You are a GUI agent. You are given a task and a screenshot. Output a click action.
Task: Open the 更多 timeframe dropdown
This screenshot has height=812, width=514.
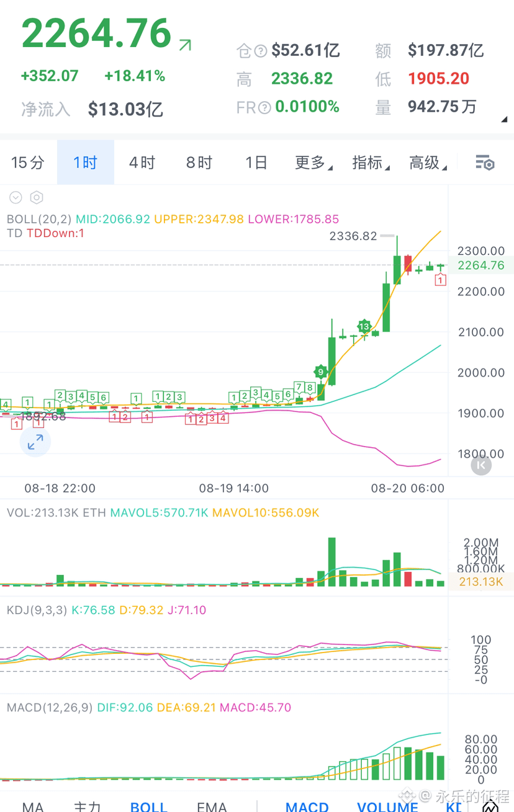coord(313,163)
